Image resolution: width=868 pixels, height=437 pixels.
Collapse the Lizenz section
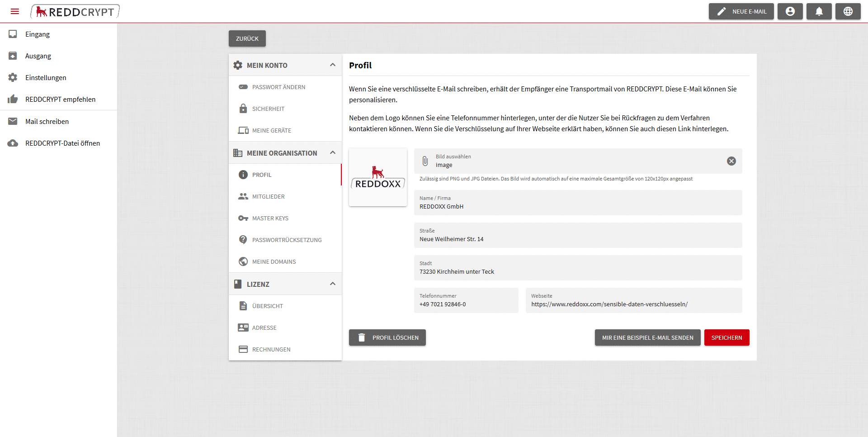(x=333, y=284)
